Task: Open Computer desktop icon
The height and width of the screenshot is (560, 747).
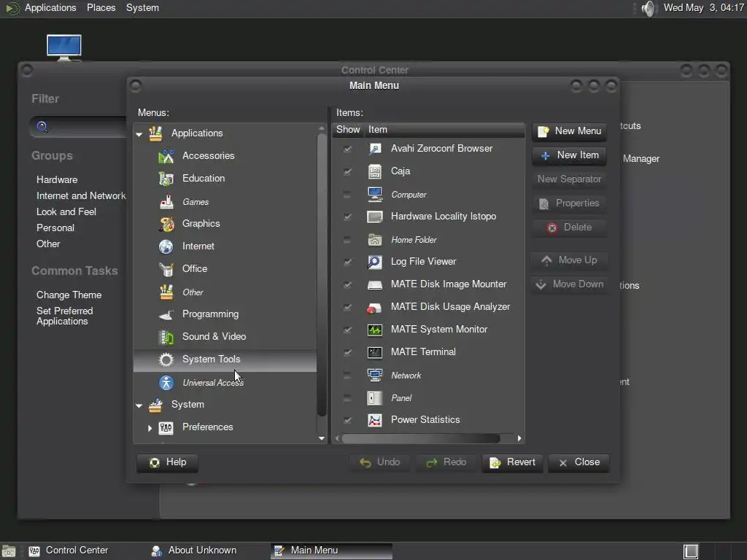Action: click(64, 47)
